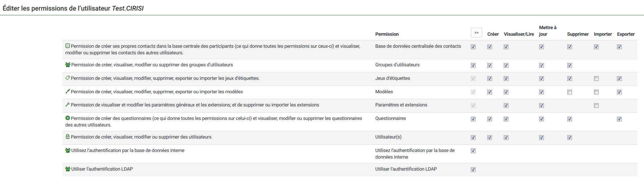Toggle the LDAP authentication checkbox
The height and width of the screenshot is (183, 644).
coord(473,170)
